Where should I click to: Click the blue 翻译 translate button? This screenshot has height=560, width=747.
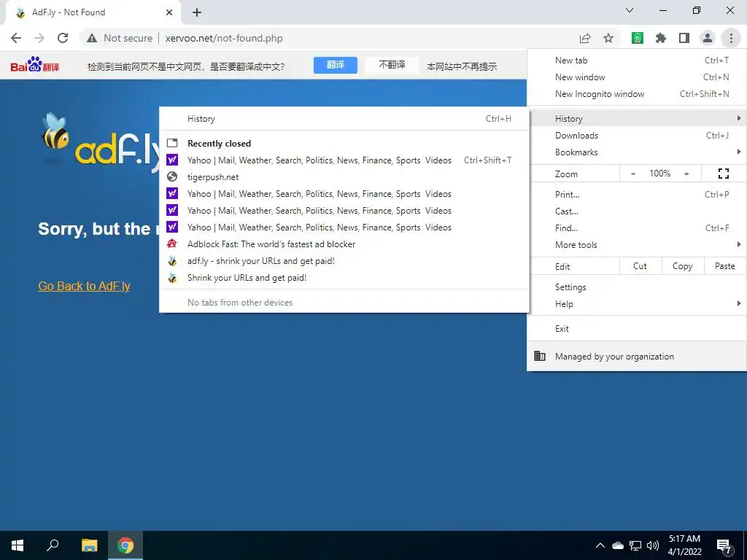click(x=336, y=65)
